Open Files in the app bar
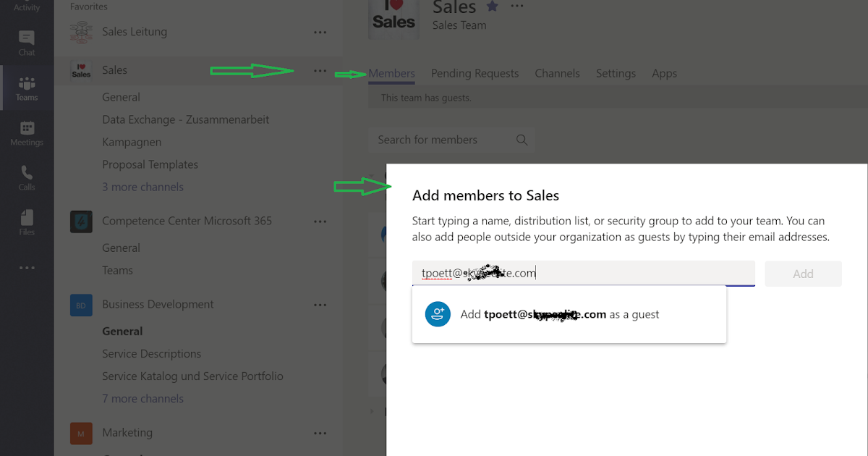 click(27, 222)
